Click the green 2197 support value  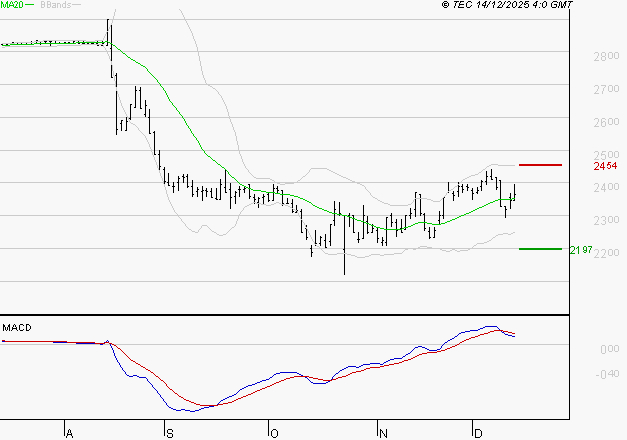581,250
